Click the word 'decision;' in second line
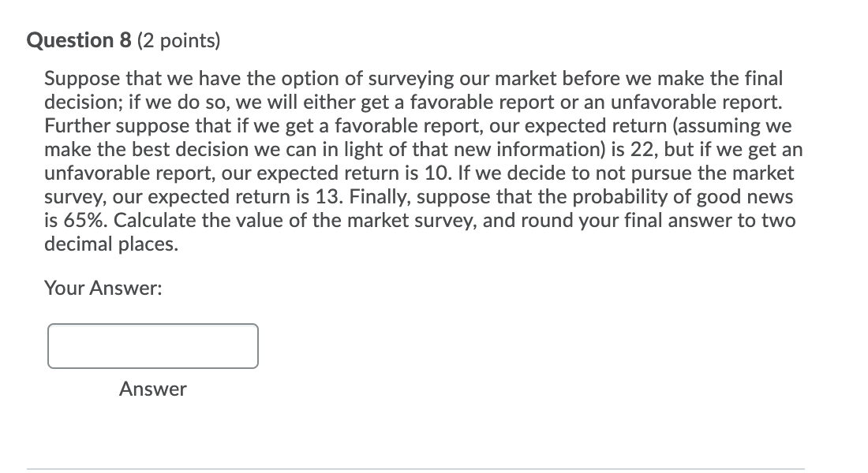 tap(80, 102)
